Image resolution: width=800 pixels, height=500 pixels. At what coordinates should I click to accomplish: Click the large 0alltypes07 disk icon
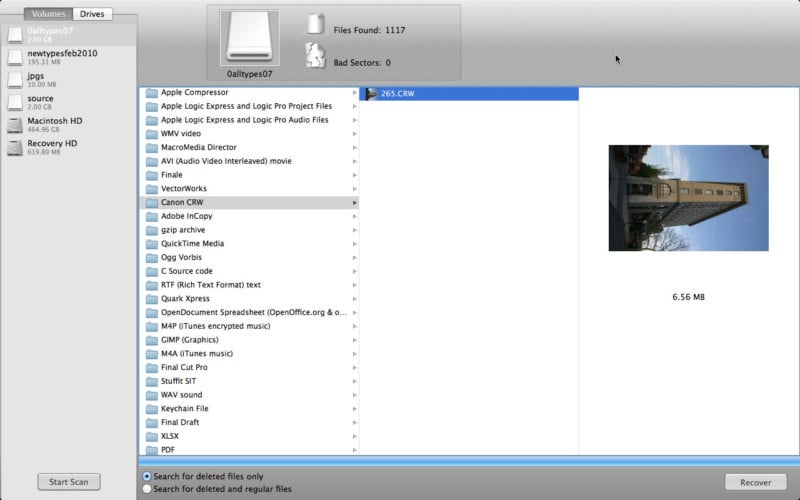point(248,38)
